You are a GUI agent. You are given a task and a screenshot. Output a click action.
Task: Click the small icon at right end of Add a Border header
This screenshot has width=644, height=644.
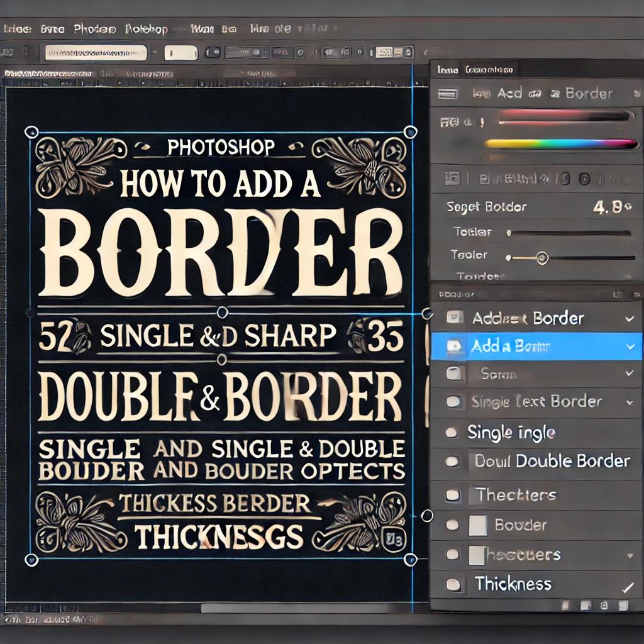(638, 94)
